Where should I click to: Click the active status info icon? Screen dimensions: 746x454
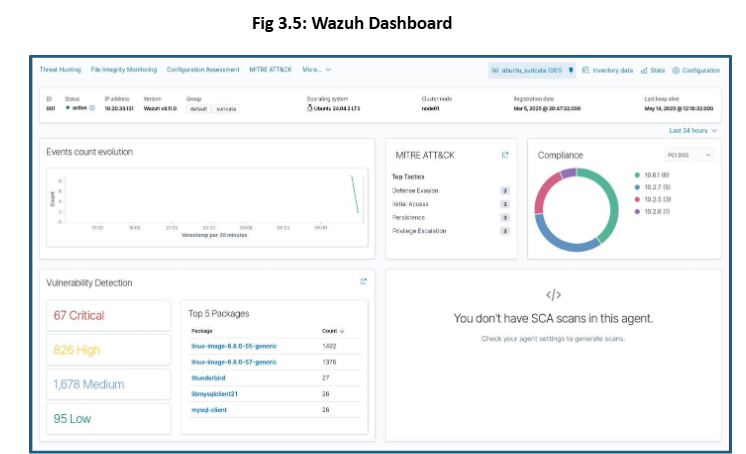(x=92, y=107)
